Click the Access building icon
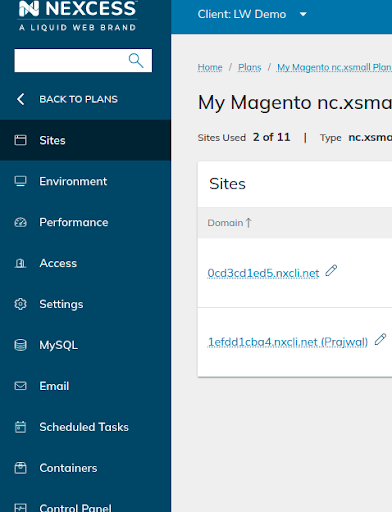392x512 pixels. 20,263
